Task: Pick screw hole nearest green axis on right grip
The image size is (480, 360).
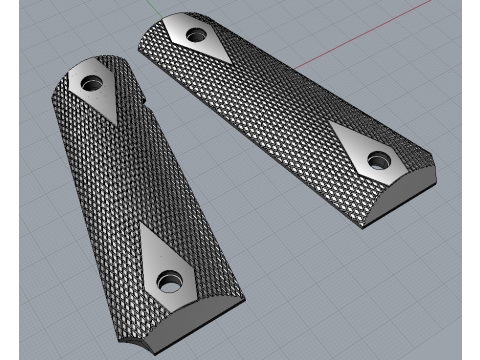Action: click(x=197, y=35)
